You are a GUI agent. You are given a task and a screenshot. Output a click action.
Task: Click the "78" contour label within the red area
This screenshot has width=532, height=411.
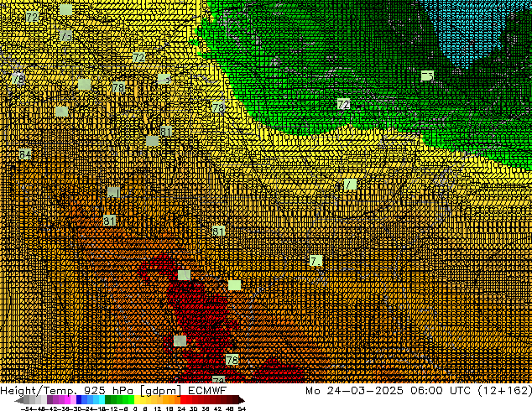tap(232, 360)
